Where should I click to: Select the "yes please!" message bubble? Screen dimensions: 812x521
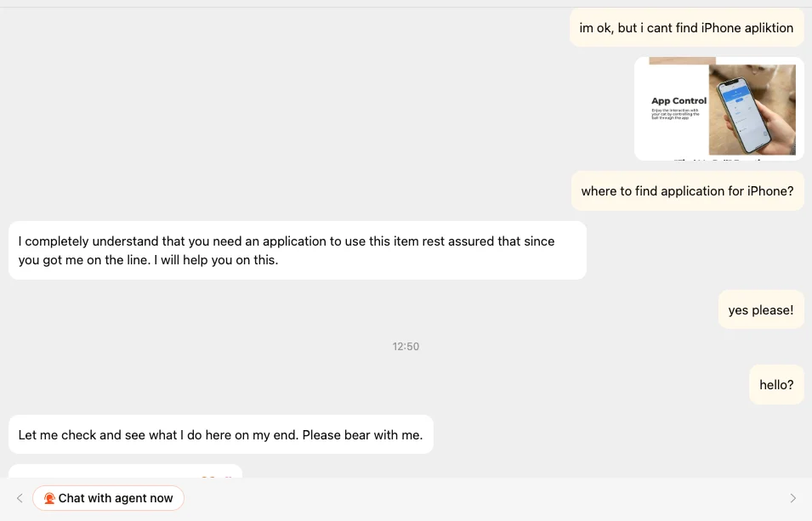760,310
